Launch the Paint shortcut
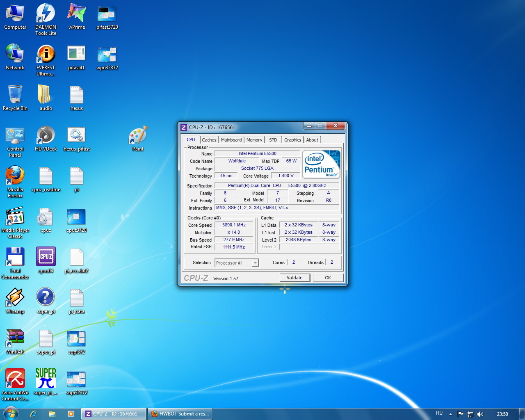525x420 pixels. pyautogui.click(x=138, y=139)
